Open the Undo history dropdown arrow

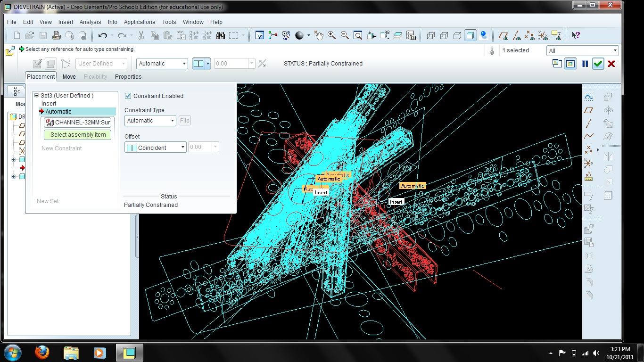[112, 35]
